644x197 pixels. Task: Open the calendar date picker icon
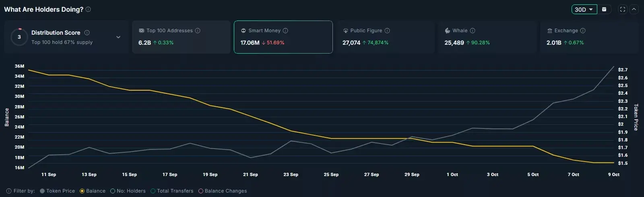click(604, 9)
